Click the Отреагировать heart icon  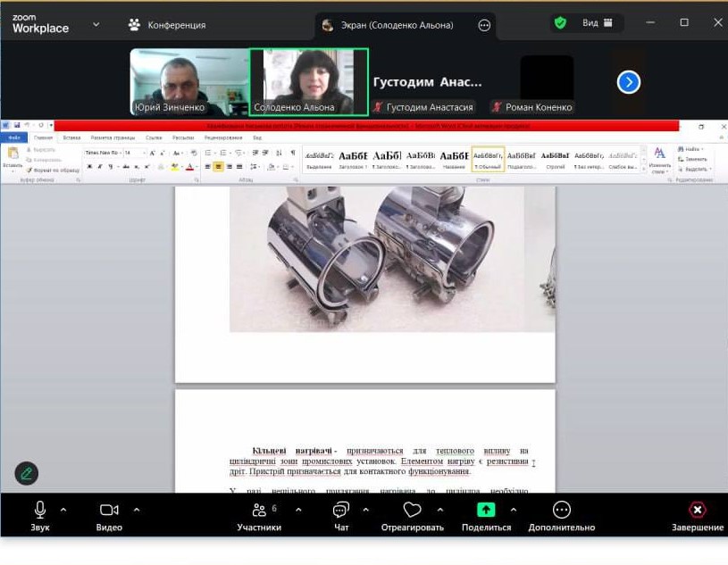coord(412,510)
